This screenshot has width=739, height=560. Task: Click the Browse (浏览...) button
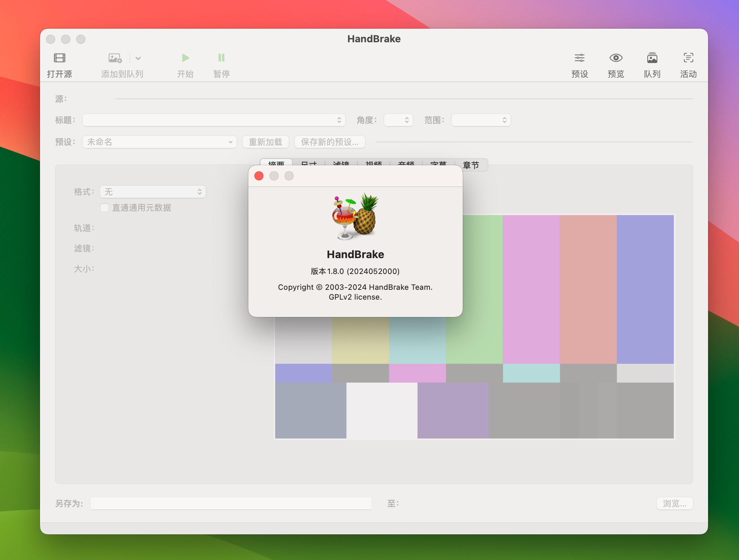675,503
